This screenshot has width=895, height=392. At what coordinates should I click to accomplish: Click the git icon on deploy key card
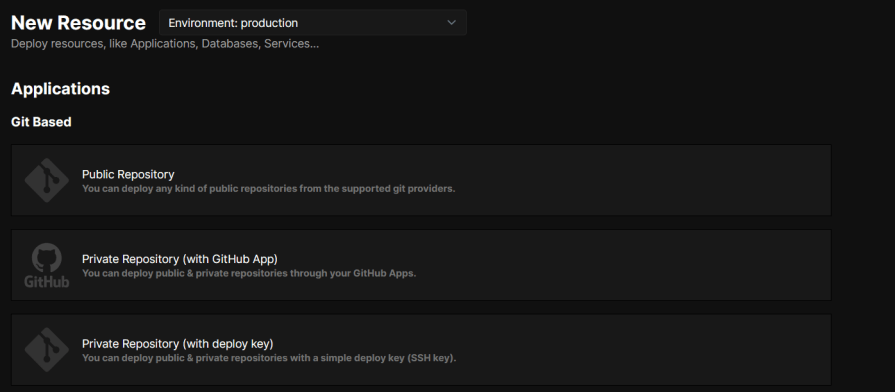tap(46, 350)
